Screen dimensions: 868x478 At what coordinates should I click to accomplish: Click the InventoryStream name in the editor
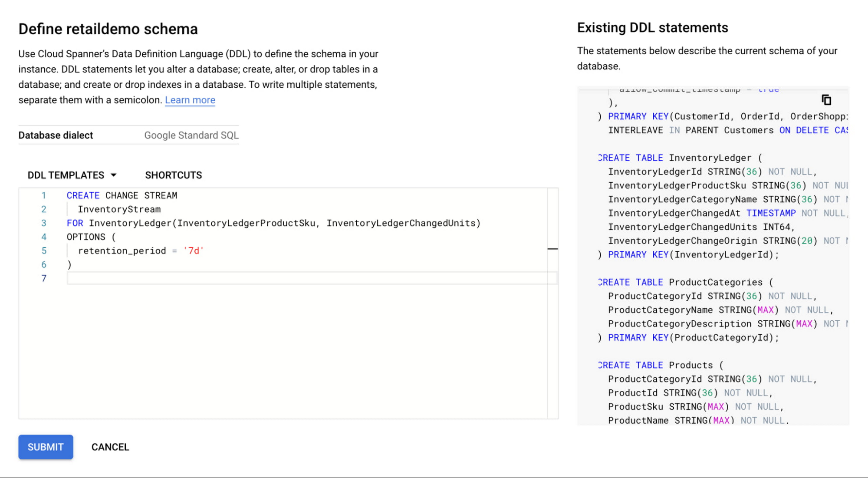pyautogui.click(x=119, y=209)
